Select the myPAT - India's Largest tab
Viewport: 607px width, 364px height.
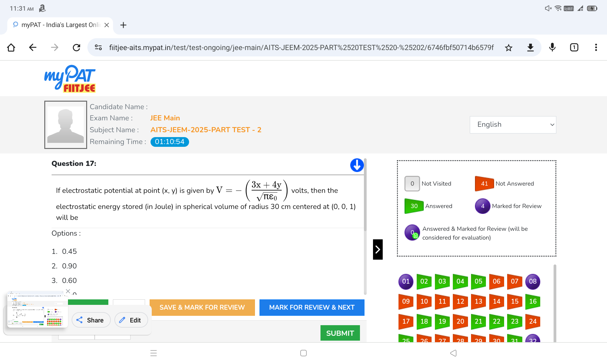pyautogui.click(x=60, y=25)
